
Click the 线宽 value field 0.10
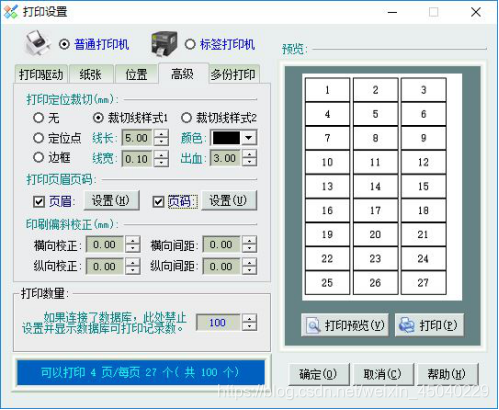tap(137, 159)
